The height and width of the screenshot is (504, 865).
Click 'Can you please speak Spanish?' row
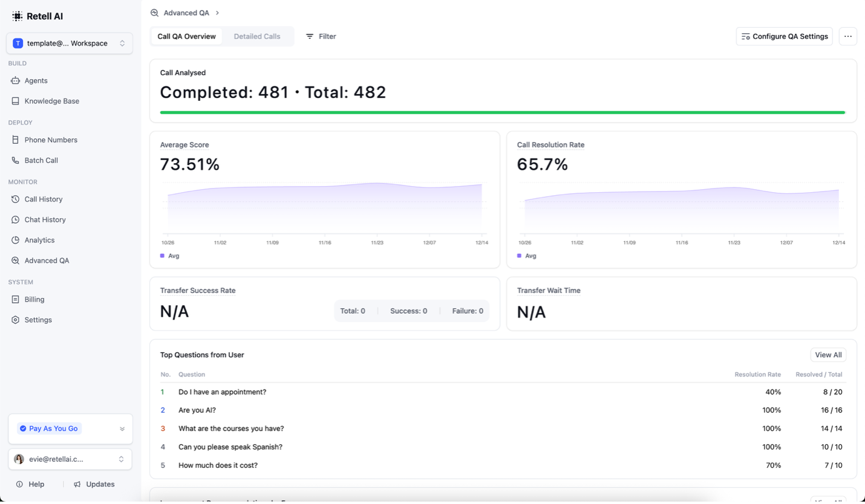pos(503,447)
